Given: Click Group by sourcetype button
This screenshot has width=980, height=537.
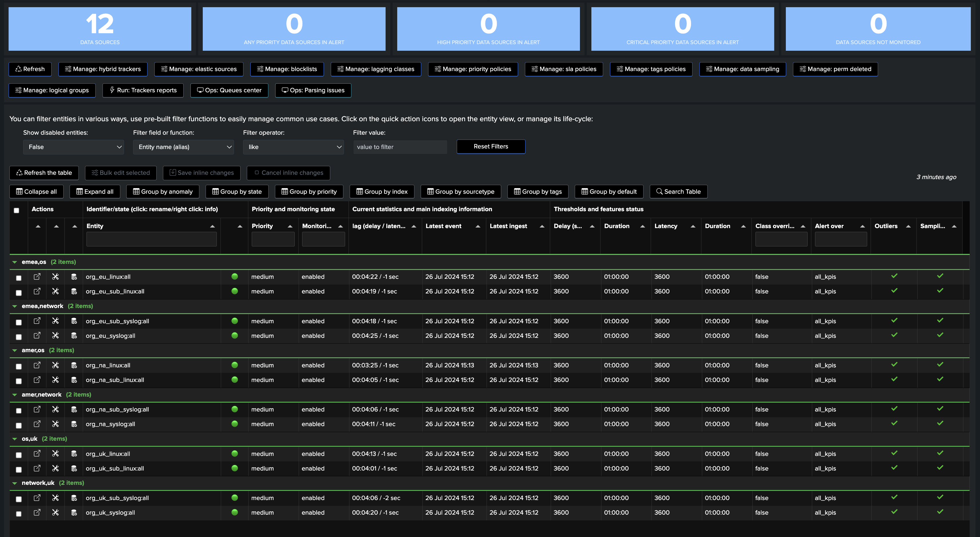Looking at the screenshot, I should coord(461,191).
